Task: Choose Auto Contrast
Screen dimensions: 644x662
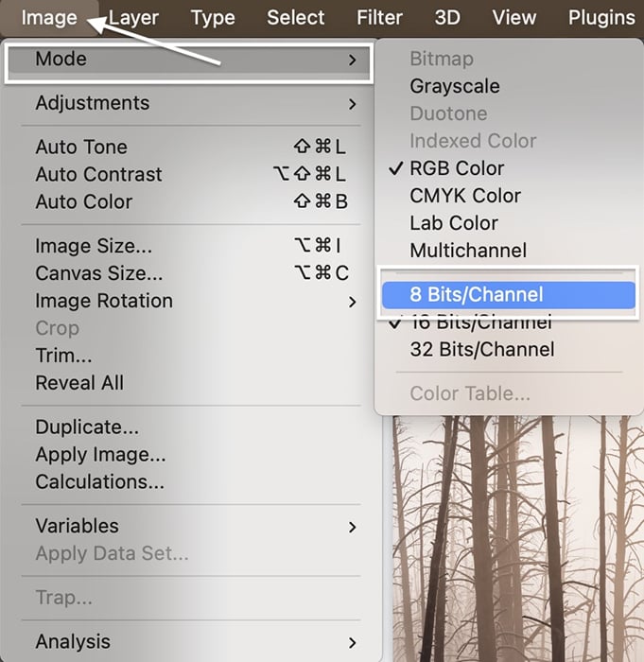Action: (191, 174)
